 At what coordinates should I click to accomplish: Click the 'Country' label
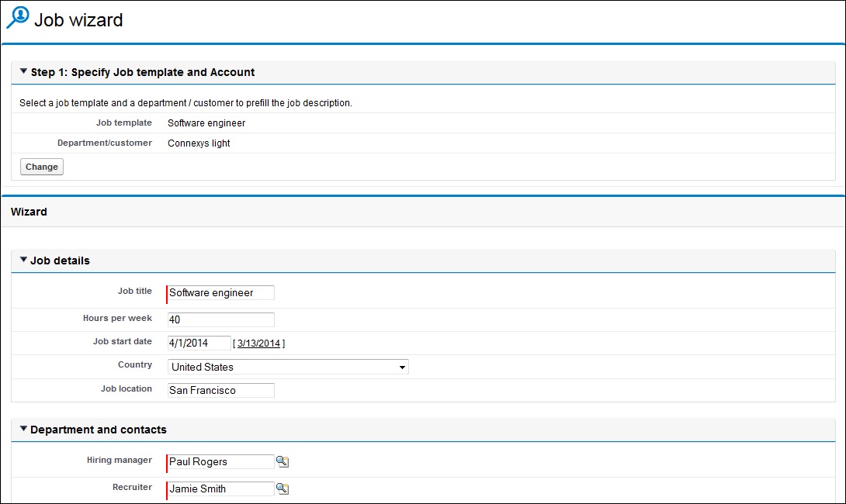pyautogui.click(x=135, y=365)
